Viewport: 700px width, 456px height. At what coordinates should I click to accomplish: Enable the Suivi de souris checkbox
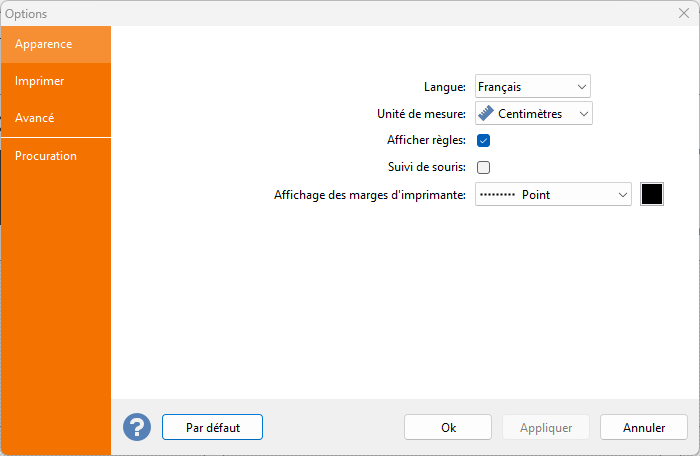(483, 167)
